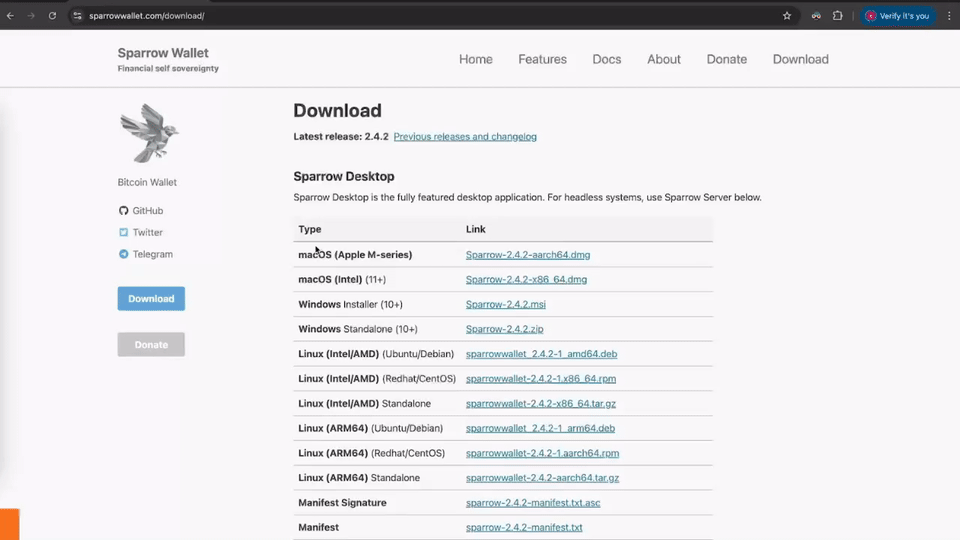Open Previous releases and changelog link
Screen dimensions: 960x540
coord(465,137)
